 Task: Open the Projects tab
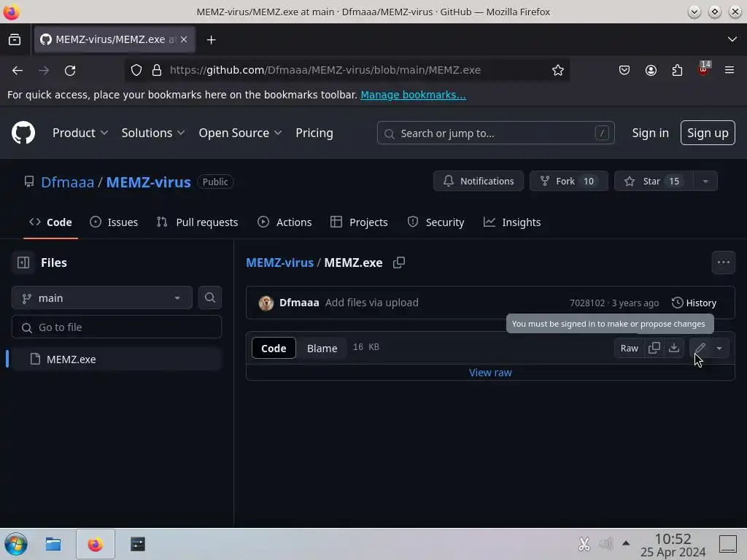coord(359,222)
